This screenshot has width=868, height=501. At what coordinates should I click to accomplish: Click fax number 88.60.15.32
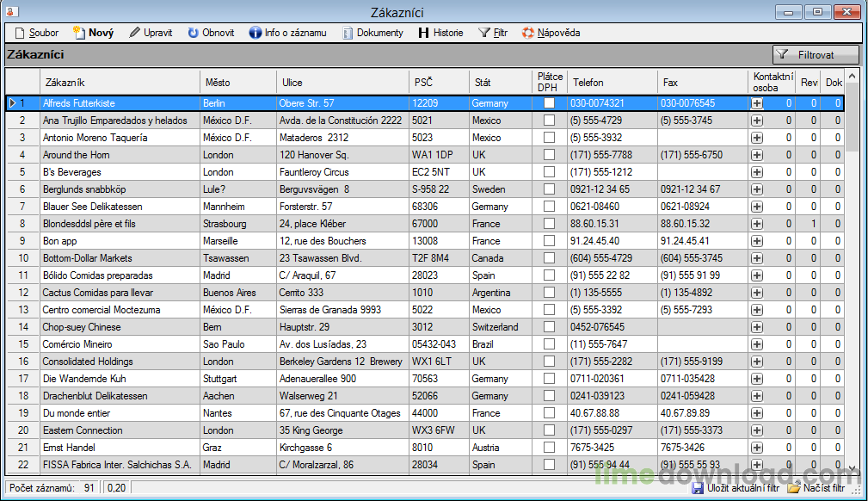tap(702, 224)
